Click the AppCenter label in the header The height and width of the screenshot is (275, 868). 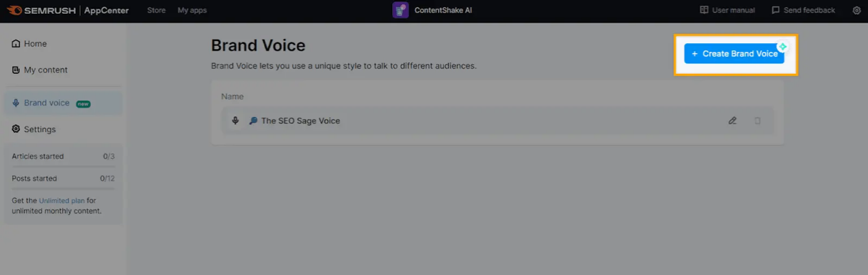[106, 10]
